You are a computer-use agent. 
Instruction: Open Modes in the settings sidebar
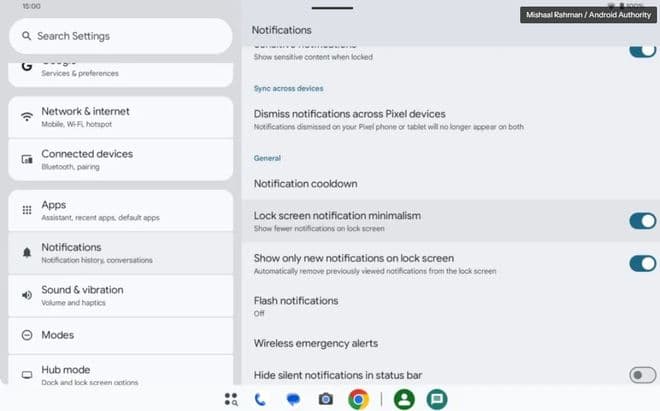(x=120, y=335)
